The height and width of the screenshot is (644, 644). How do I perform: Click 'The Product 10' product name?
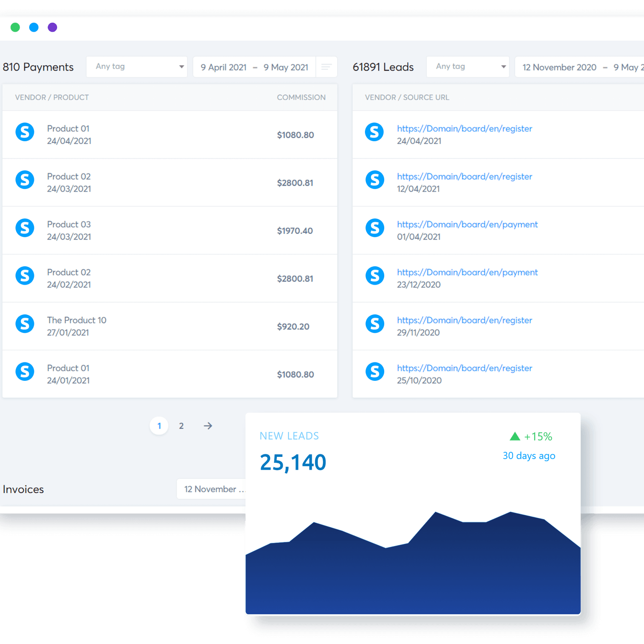(76, 320)
